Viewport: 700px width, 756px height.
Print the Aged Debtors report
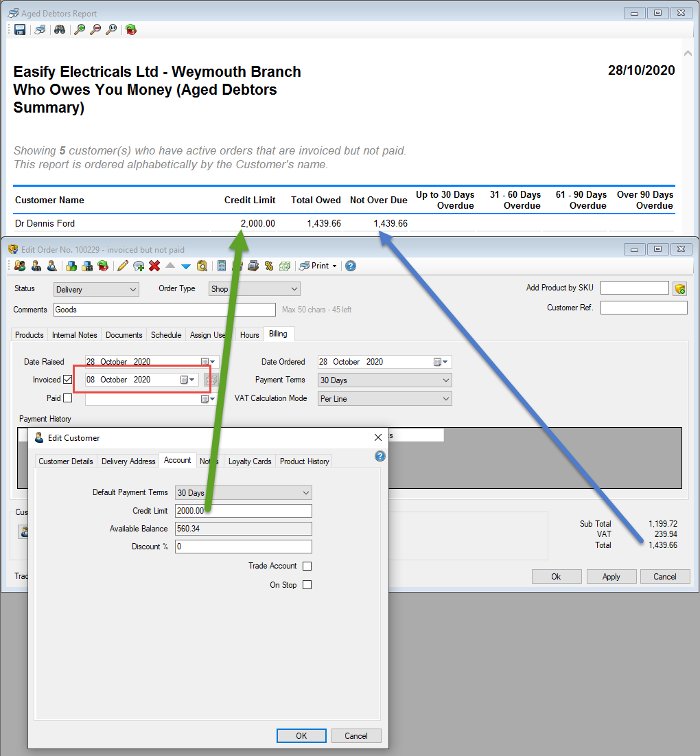(x=40, y=30)
